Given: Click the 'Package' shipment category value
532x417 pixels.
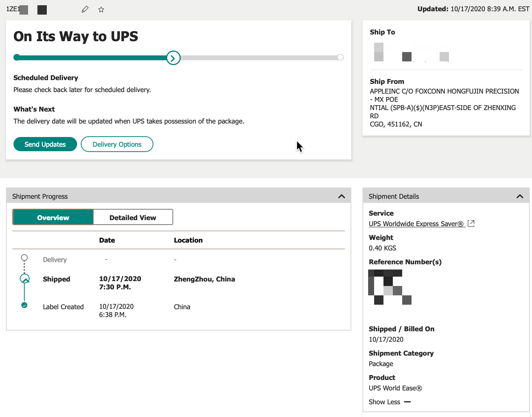Looking at the screenshot, I should coord(381,363).
